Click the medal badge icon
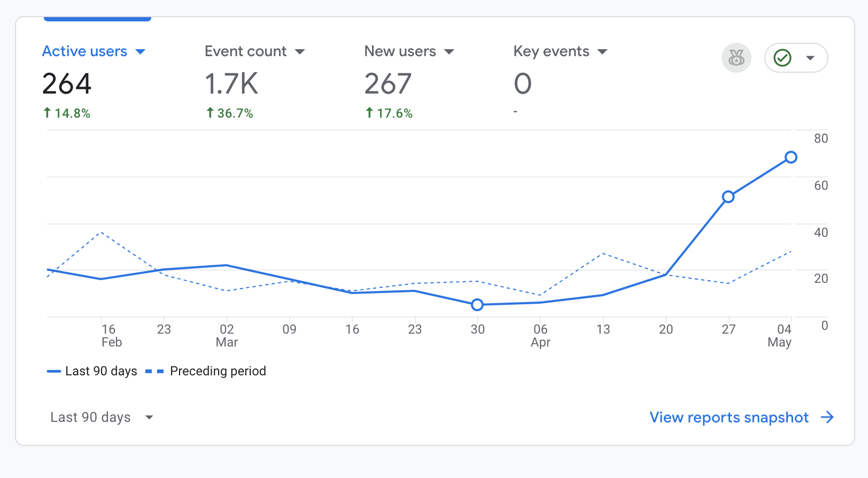Screen dimensions: 868x478 coord(736,58)
